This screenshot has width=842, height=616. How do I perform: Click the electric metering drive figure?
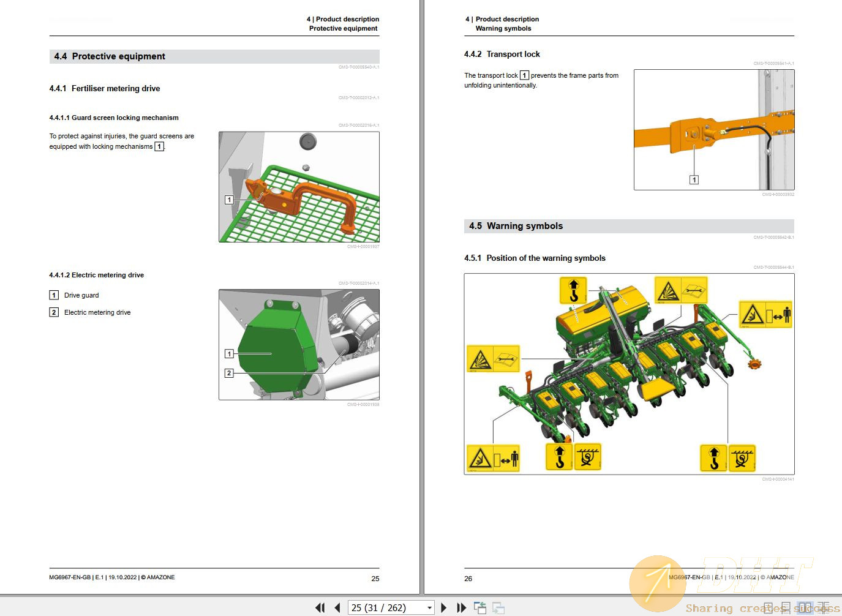[x=299, y=345]
